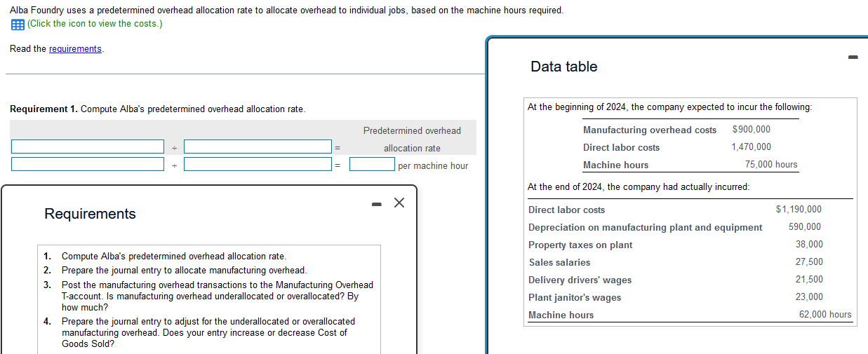Image resolution: width=868 pixels, height=354 pixels.
Task: Select the second-row numerator amount field
Action: (88, 164)
